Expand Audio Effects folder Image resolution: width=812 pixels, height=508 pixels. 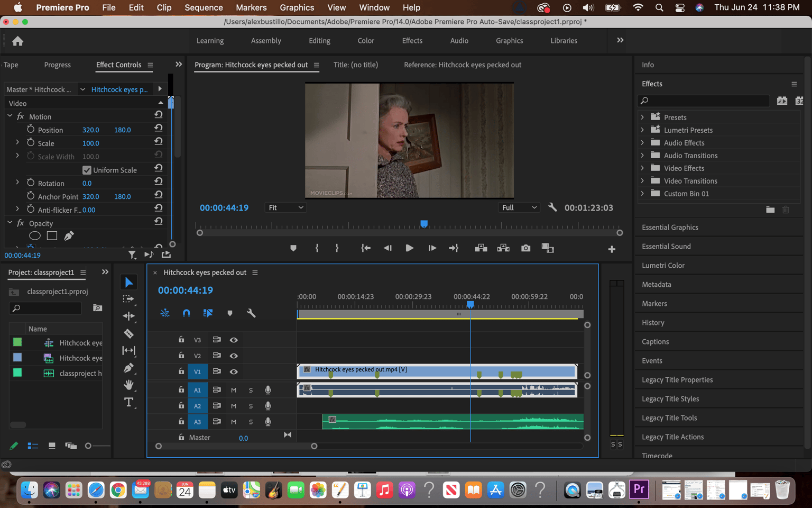coord(642,142)
